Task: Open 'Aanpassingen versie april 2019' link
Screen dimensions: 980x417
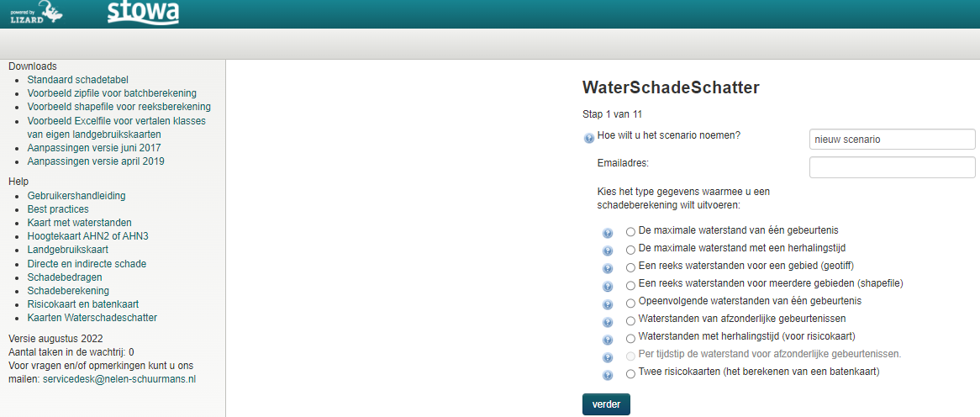Action: pyautogui.click(x=96, y=161)
